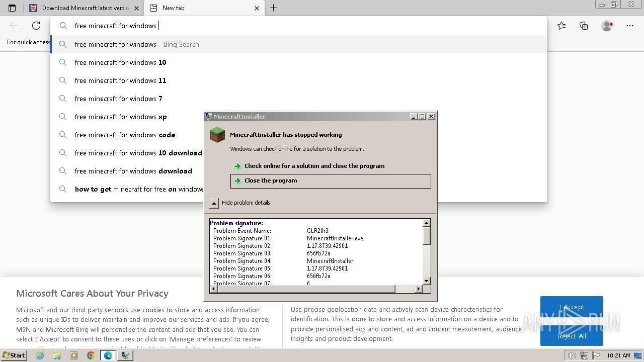Select the MinecraftInstaller.exe value
Image resolution: width=644 pixels, height=362 pixels.
[335, 238]
